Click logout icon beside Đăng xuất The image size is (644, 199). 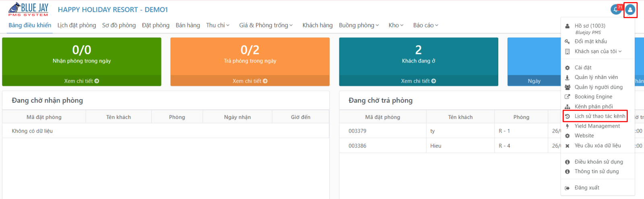(567, 188)
